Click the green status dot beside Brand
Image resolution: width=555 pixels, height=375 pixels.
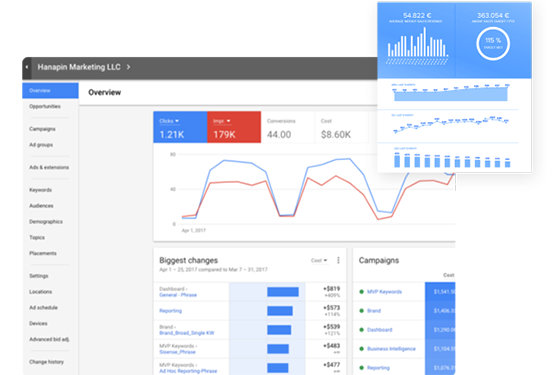coord(361,311)
